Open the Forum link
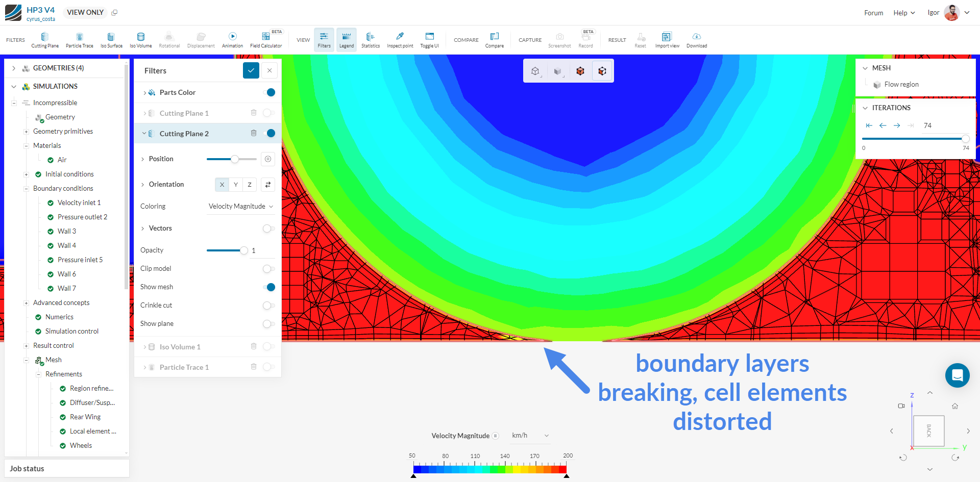This screenshot has width=980, height=482. 873,13
